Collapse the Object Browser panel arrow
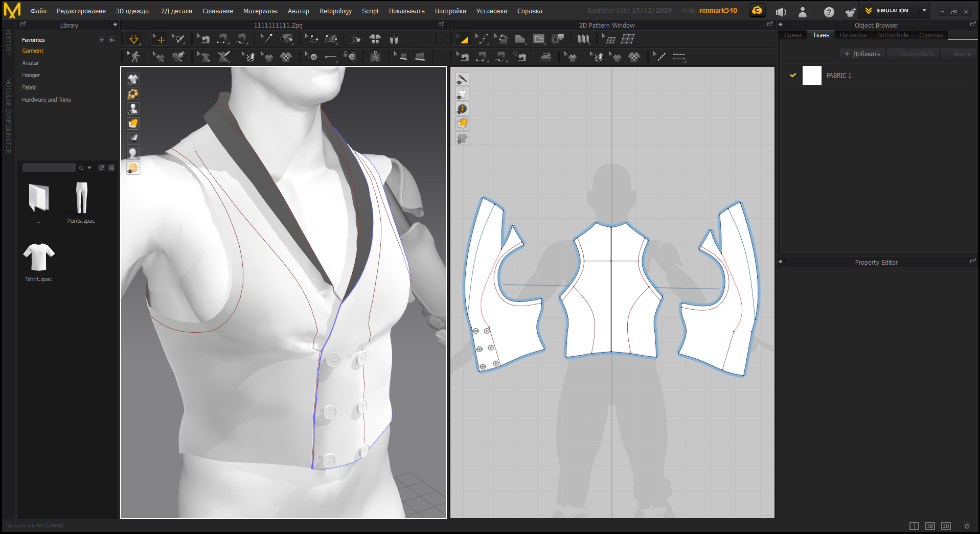 coord(781,25)
